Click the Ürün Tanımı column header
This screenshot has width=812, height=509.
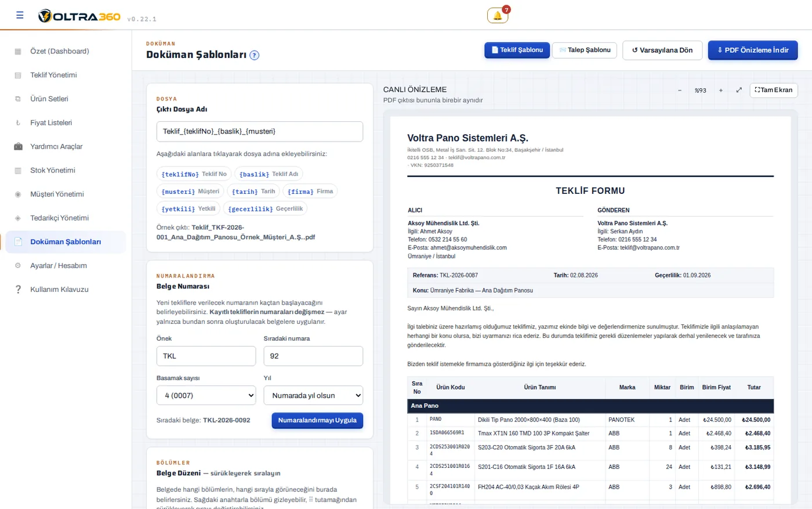pyautogui.click(x=540, y=388)
